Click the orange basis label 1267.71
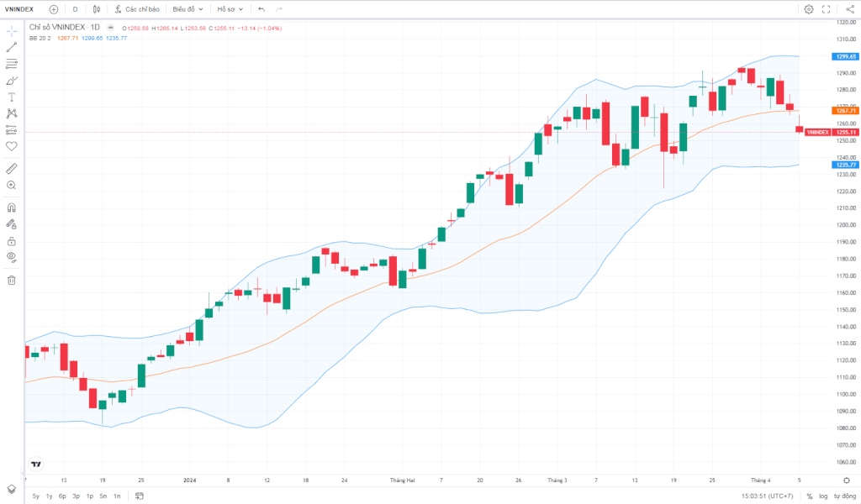This screenshot has height=504, width=861. pyautogui.click(x=846, y=111)
